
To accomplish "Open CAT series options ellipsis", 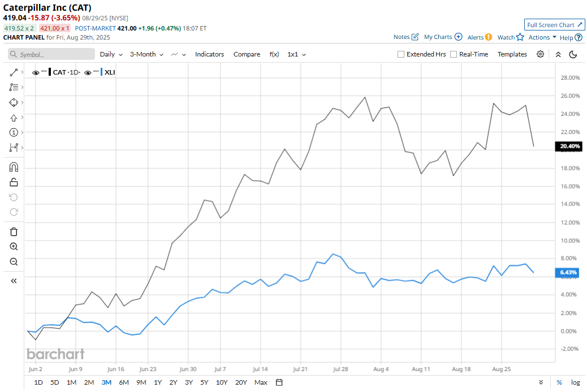I will point(44,71).
